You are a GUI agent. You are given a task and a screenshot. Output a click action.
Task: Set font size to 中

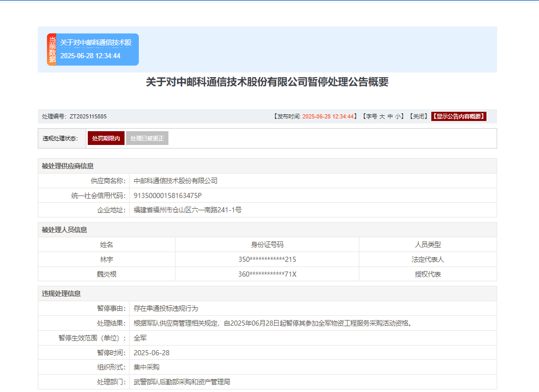(x=390, y=116)
